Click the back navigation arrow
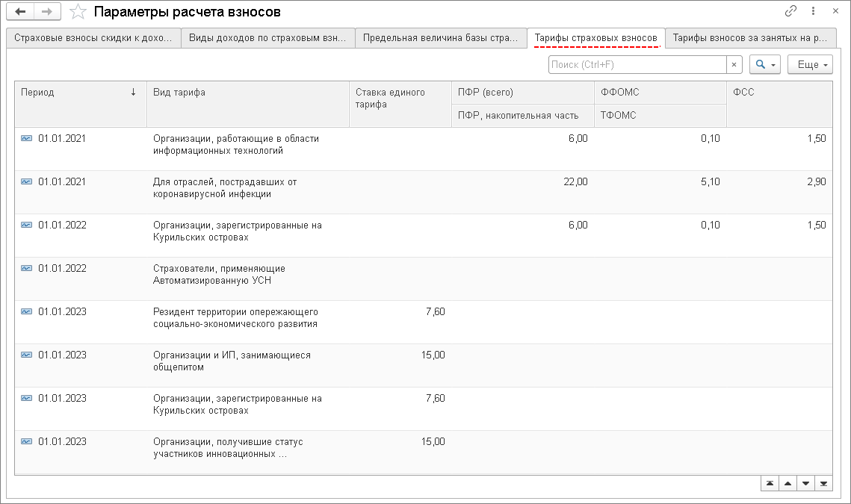Viewport: 851px width, 504px height. pyautogui.click(x=21, y=12)
